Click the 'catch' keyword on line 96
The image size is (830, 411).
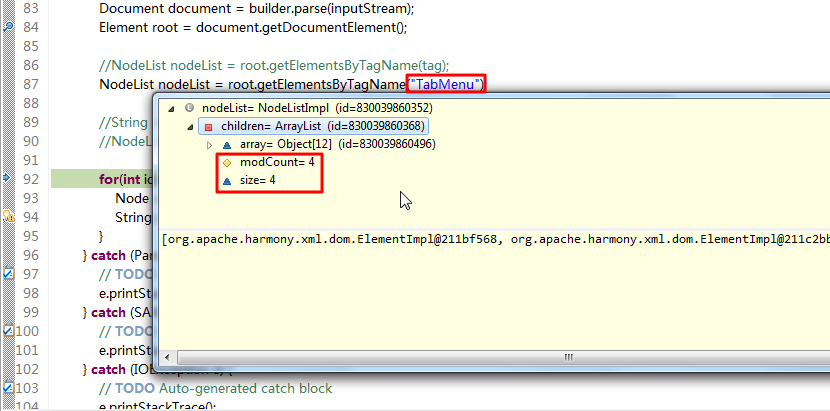(109, 255)
